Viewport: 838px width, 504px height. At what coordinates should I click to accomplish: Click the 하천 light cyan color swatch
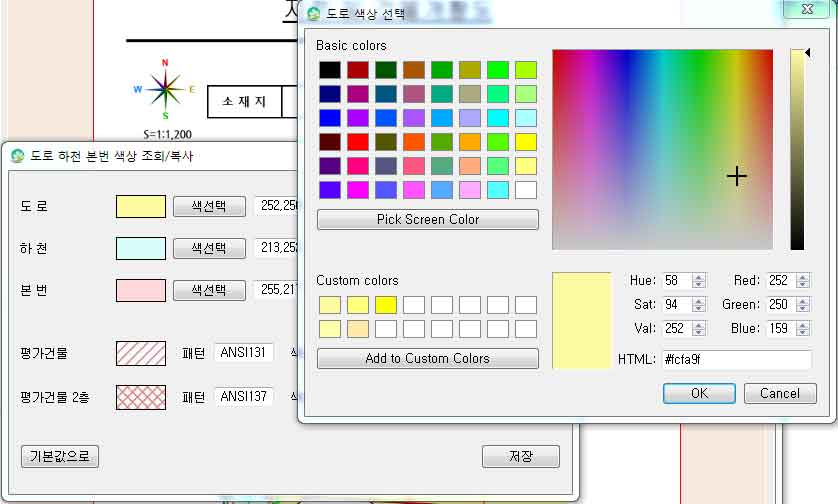tap(140, 248)
